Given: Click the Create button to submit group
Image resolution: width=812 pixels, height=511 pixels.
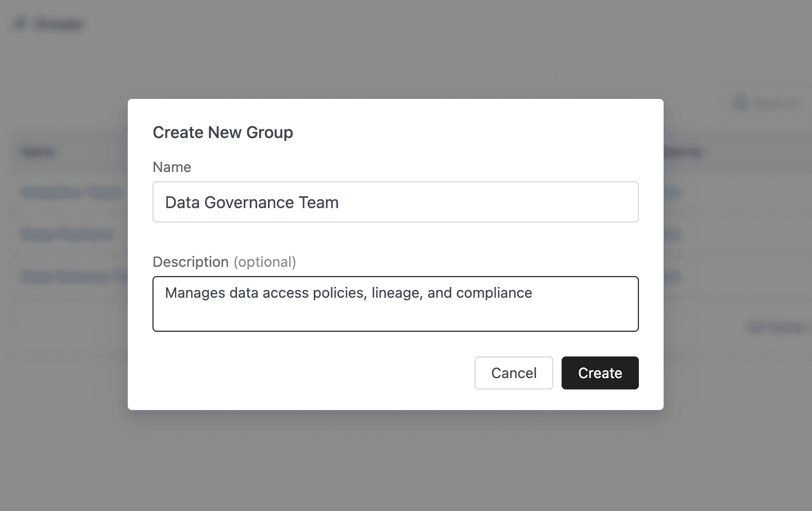Looking at the screenshot, I should tap(600, 373).
